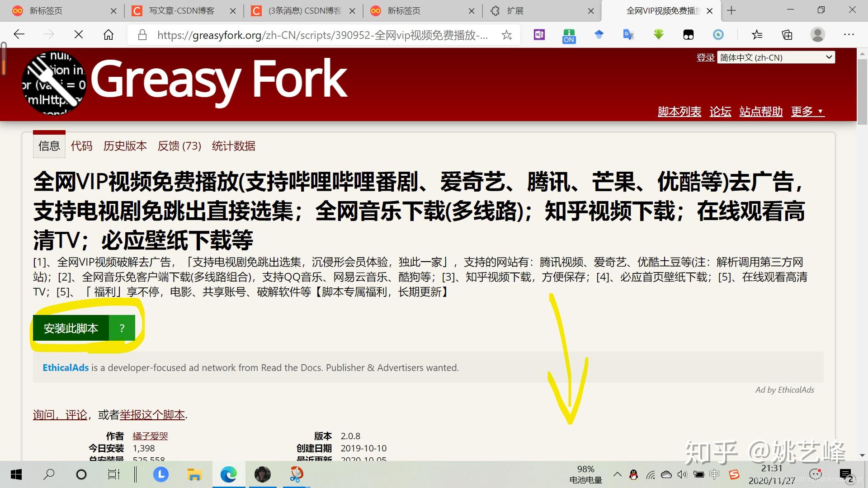
Task: Close the 全网VIP视频免费播放 browser tab
Action: 710,11
